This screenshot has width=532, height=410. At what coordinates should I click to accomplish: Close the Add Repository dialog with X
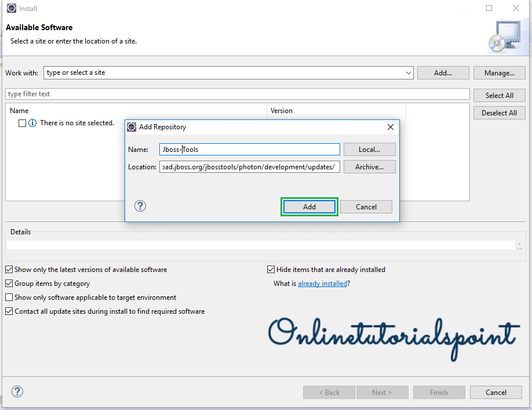coord(390,127)
